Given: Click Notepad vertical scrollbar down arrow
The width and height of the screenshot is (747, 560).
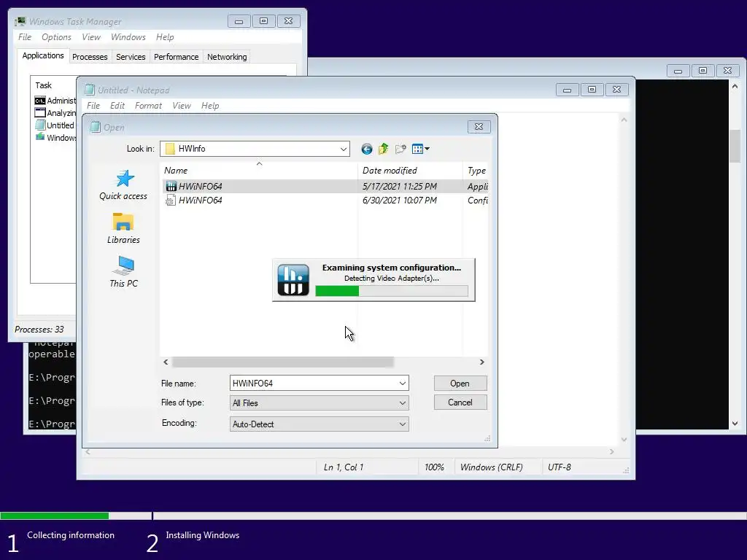Looking at the screenshot, I should click(x=624, y=440).
